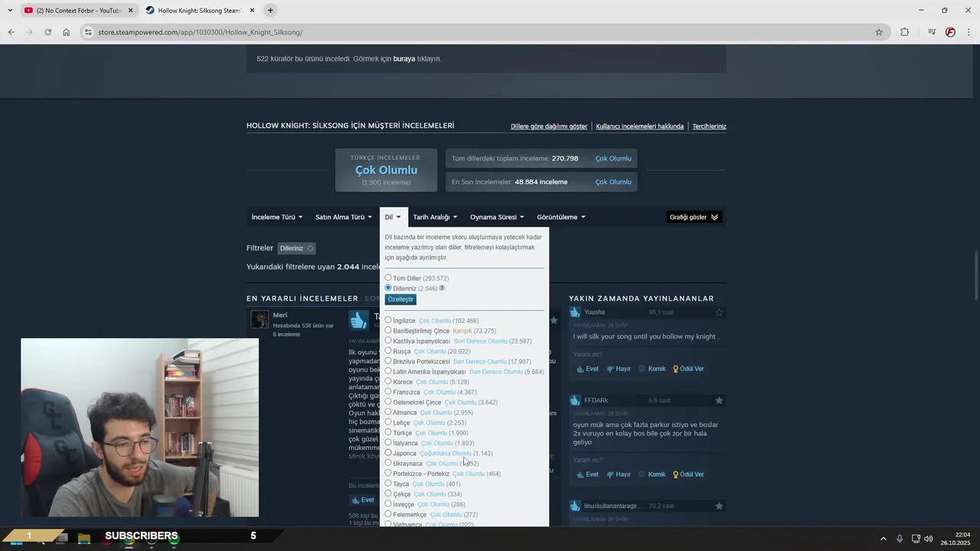The image size is (980, 551).
Task: Open Dillere göre dağılımı göster link
Action: click(x=549, y=126)
